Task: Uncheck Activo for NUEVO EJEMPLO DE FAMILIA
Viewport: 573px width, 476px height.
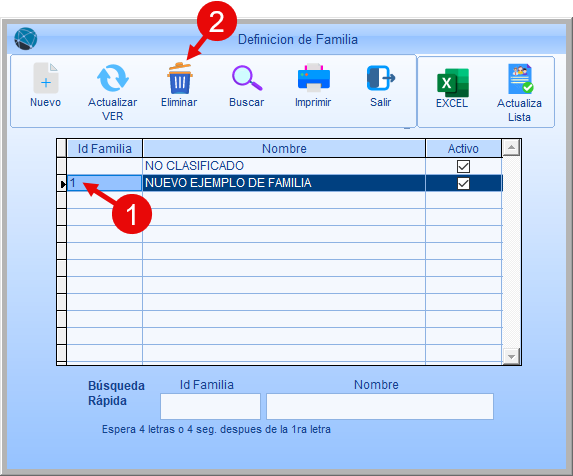Action: (463, 183)
